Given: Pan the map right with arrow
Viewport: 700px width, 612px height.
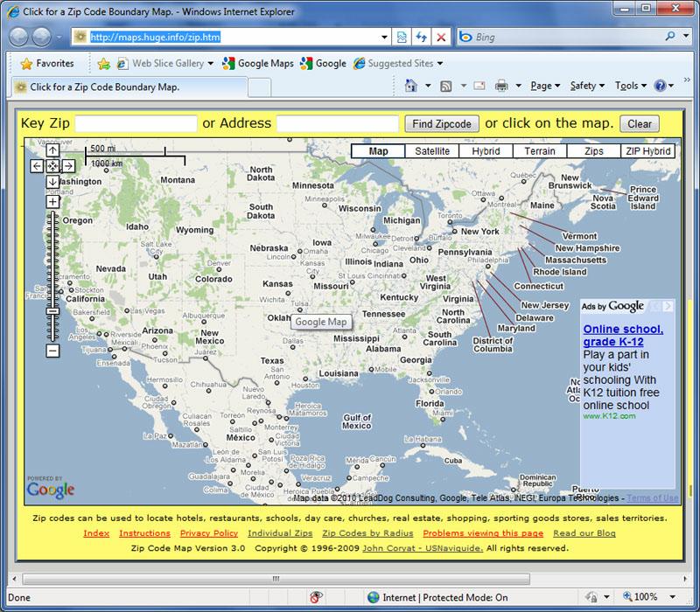Looking at the screenshot, I should 68,166.
